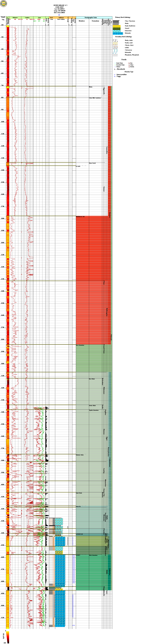Click the Members column header

click(82, 21)
